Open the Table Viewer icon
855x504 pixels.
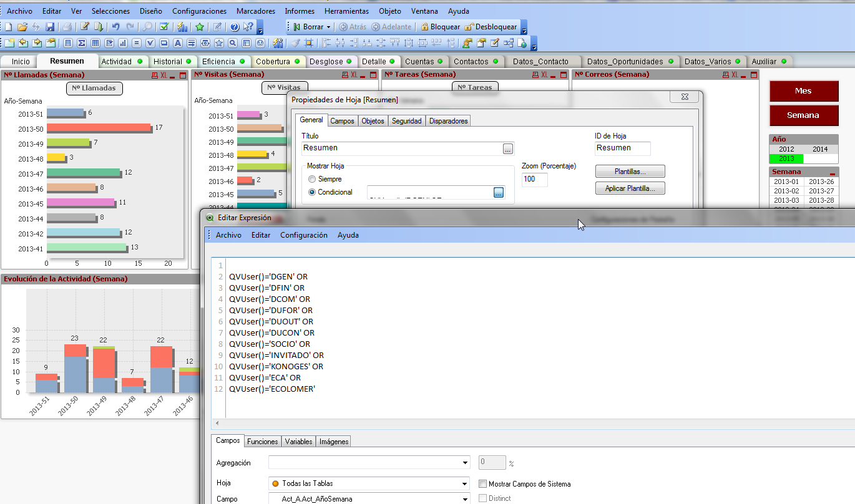[509, 43]
